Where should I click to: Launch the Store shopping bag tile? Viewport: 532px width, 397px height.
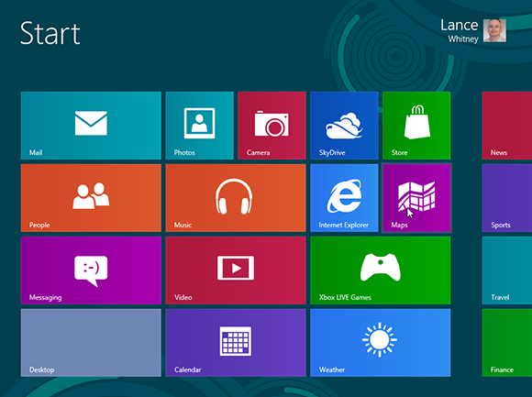click(x=416, y=126)
